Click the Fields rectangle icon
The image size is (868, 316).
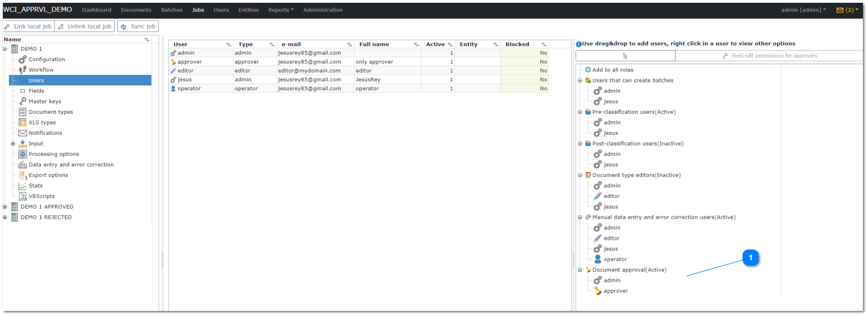23,91
